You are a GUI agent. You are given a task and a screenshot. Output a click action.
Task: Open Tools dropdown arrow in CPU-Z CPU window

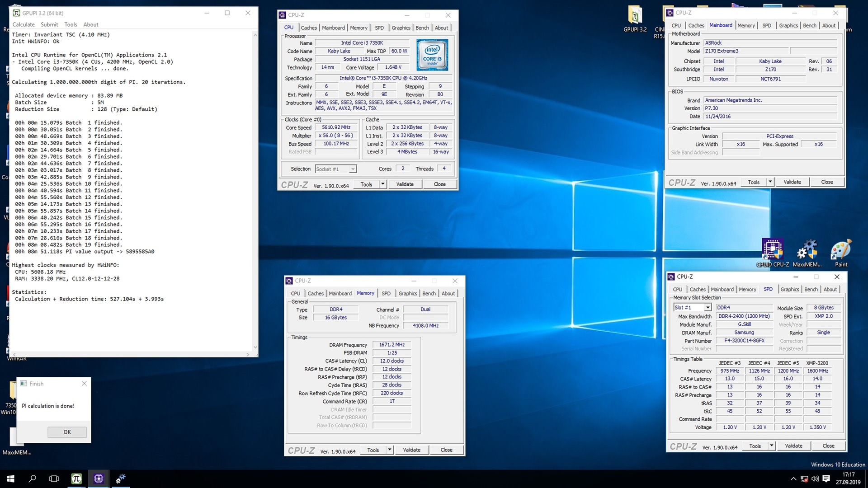[382, 184]
